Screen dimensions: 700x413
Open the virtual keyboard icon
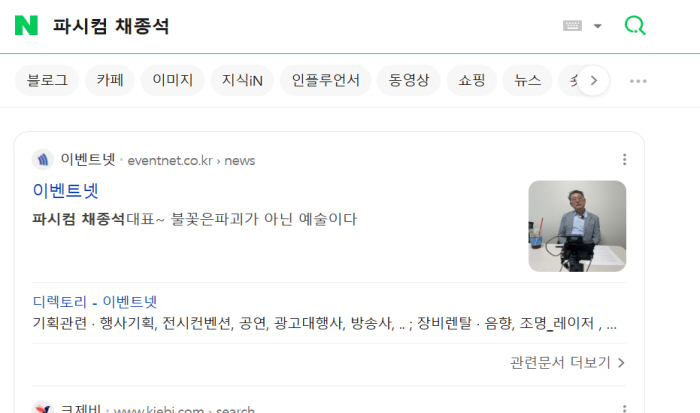[x=572, y=26]
